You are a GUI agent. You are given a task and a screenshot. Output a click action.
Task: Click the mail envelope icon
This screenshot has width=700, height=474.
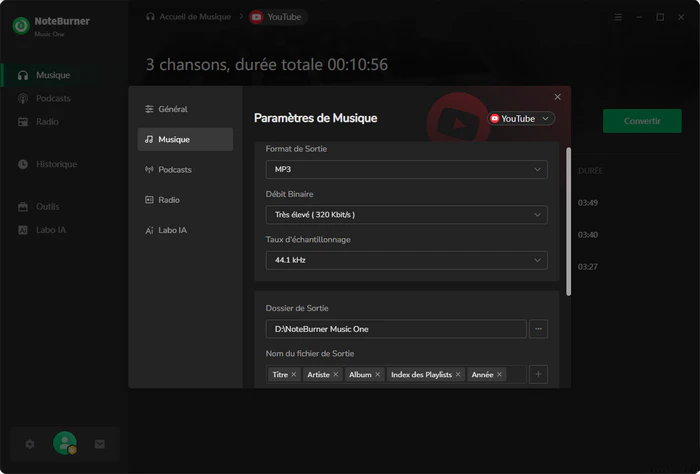[x=100, y=444]
